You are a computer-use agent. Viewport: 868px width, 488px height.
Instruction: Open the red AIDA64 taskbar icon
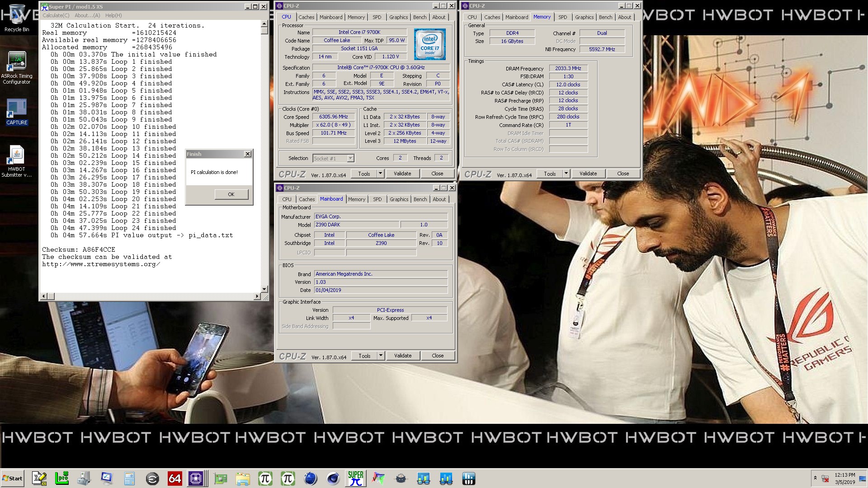pyautogui.click(x=175, y=479)
